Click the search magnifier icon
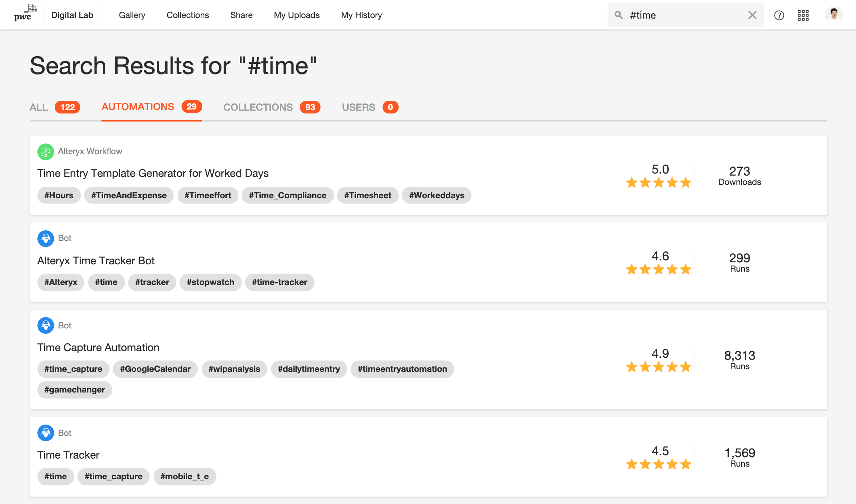Screen dimensions: 856x504 (618, 15)
